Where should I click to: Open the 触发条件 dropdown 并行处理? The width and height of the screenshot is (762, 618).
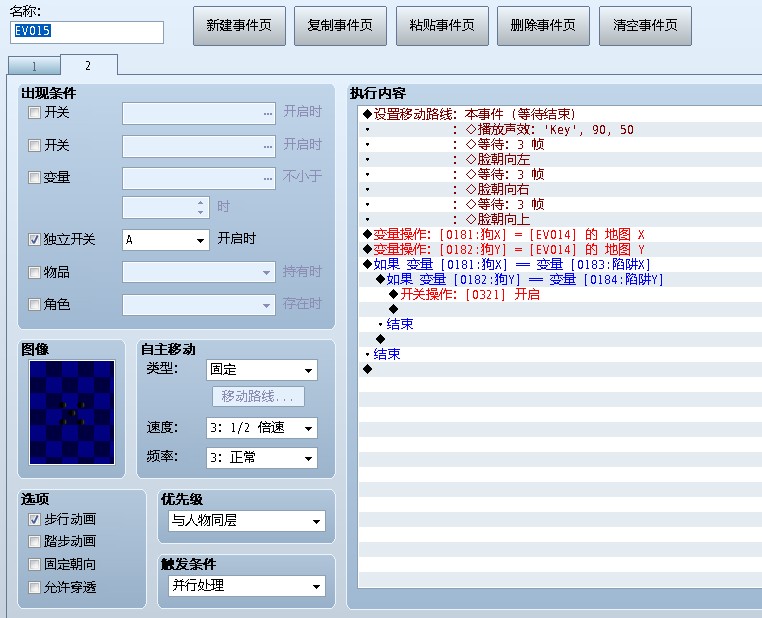pos(247,586)
